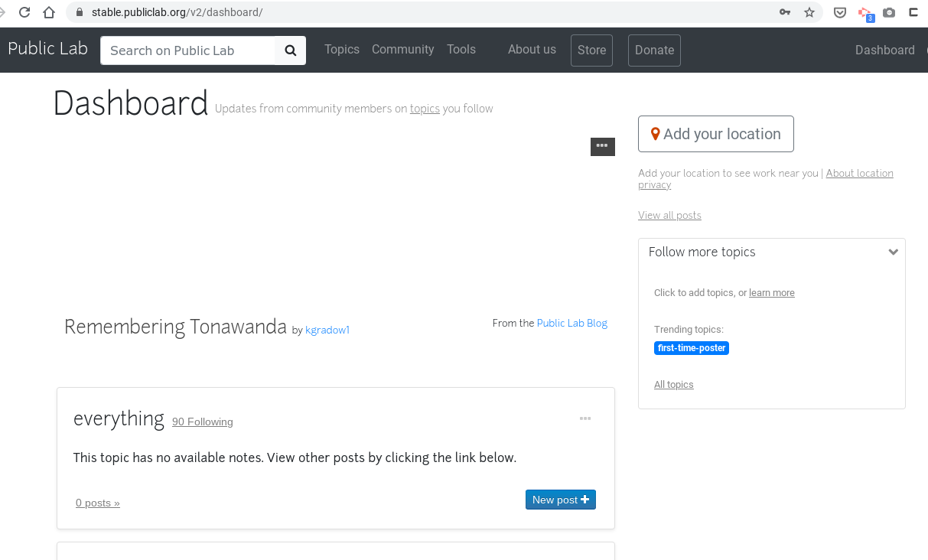Go to browser home via home icon

pos(50,12)
